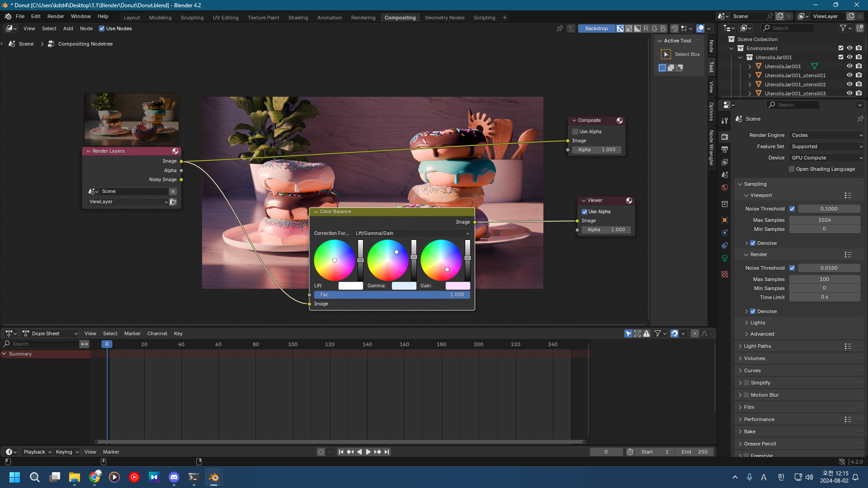Toggle the Backdrop button
This screenshot has height=488, width=868.
tap(596, 28)
